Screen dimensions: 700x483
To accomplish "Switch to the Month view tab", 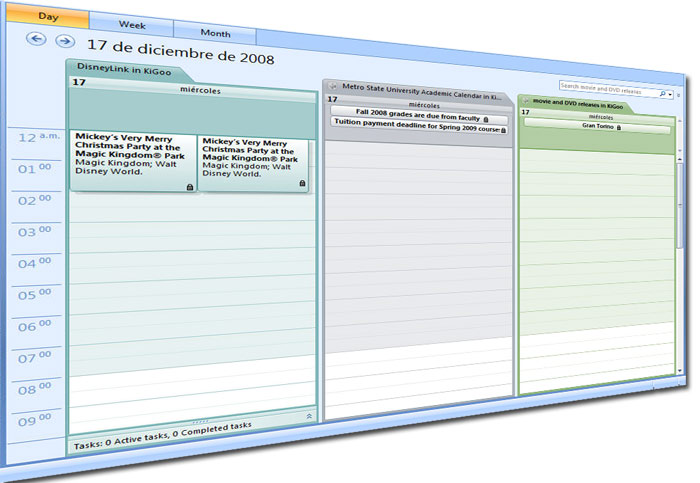I will (215, 33).
